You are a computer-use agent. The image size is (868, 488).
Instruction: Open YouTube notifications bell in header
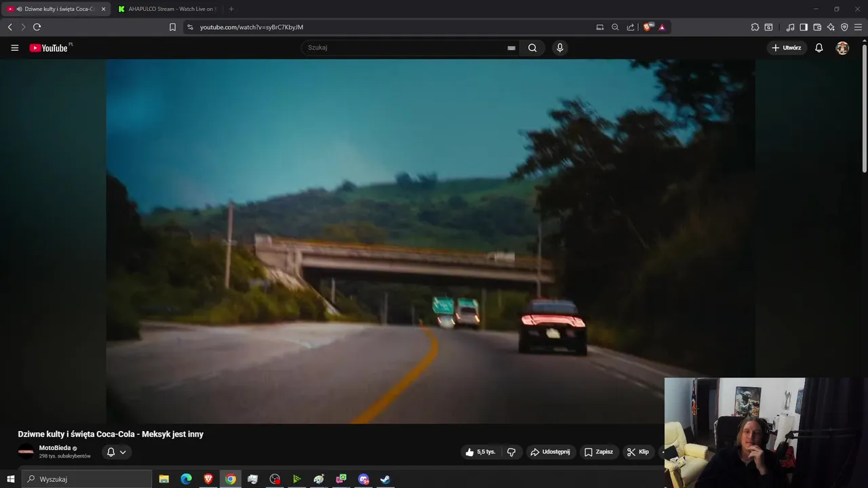tap(818, 48)
